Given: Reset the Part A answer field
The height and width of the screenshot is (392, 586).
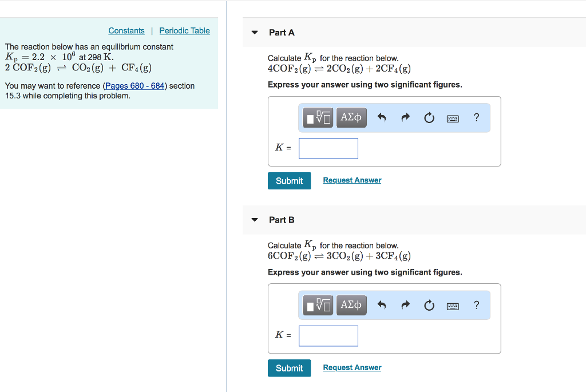Looking at the screenshot, I should pyautogui.click(x=429, y=118).
